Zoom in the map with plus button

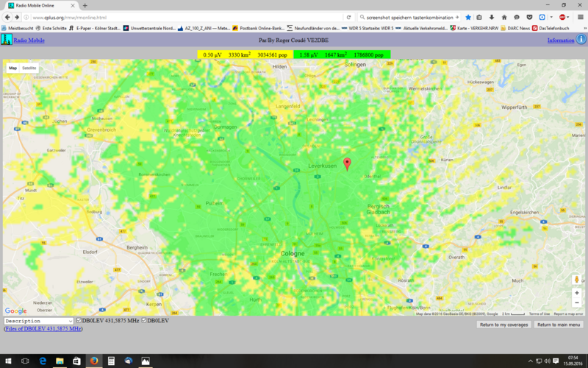click(577, 293)
